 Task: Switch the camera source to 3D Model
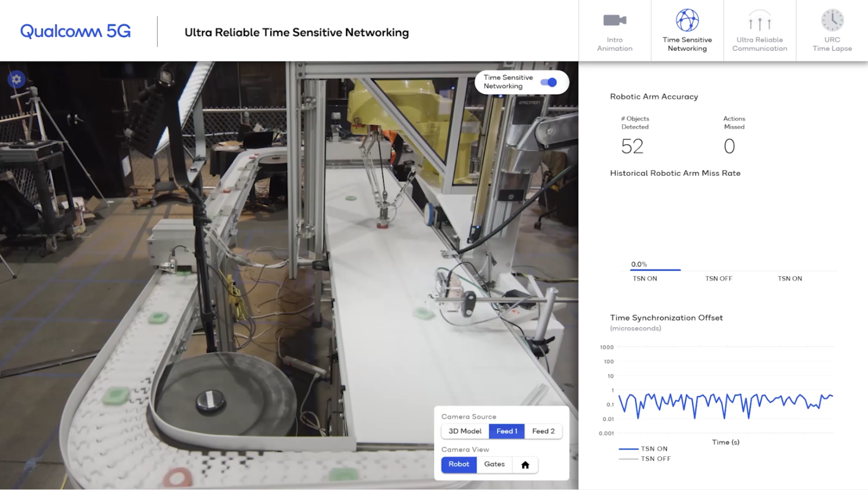click(465, 431)
